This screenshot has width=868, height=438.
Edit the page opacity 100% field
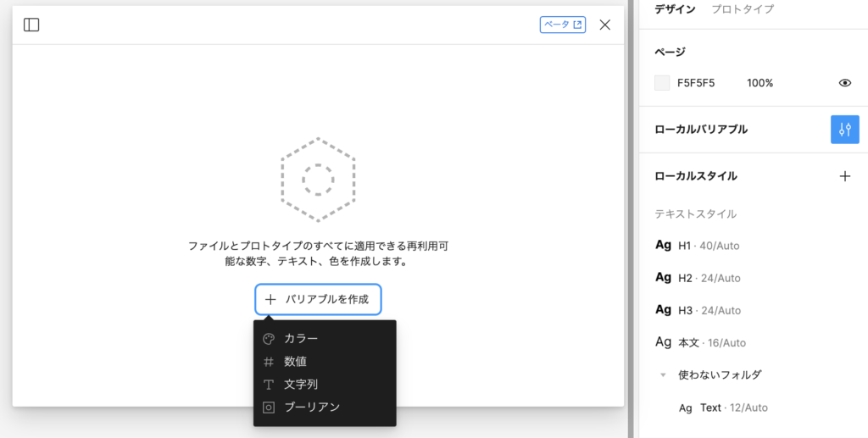point(759,83)
